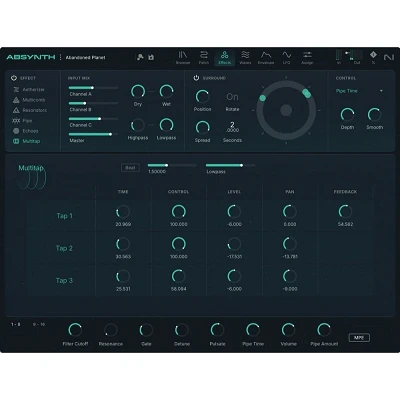Image resolution: width=400 pixels, height=400 pixels.
Task: Click the save preset icon
Action: [x=151, y=57]
